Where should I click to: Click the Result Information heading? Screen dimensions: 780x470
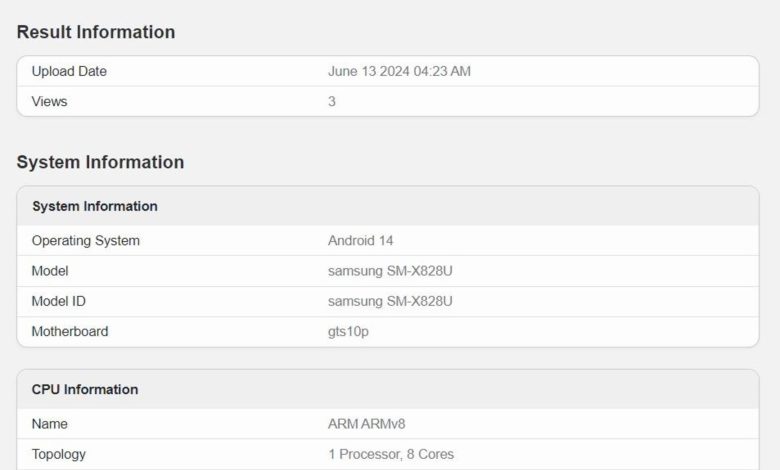pos(96,32)
